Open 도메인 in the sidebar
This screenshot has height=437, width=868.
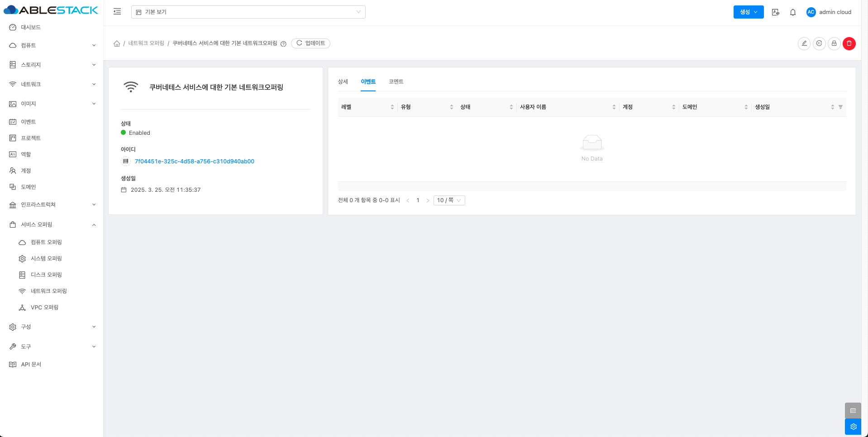coord(28,187)
